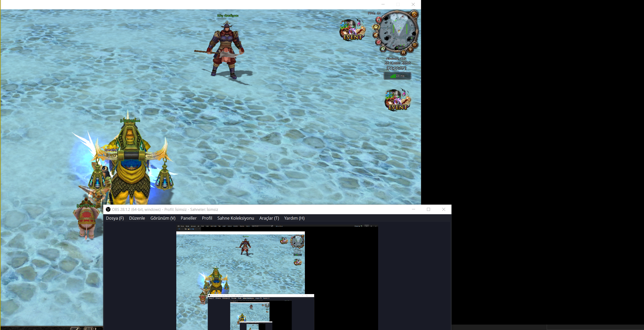The height and width of the screenshot is (330, 644).
Task: Click the orange crossed-tools minimap icon
Action: click(376, 35)
